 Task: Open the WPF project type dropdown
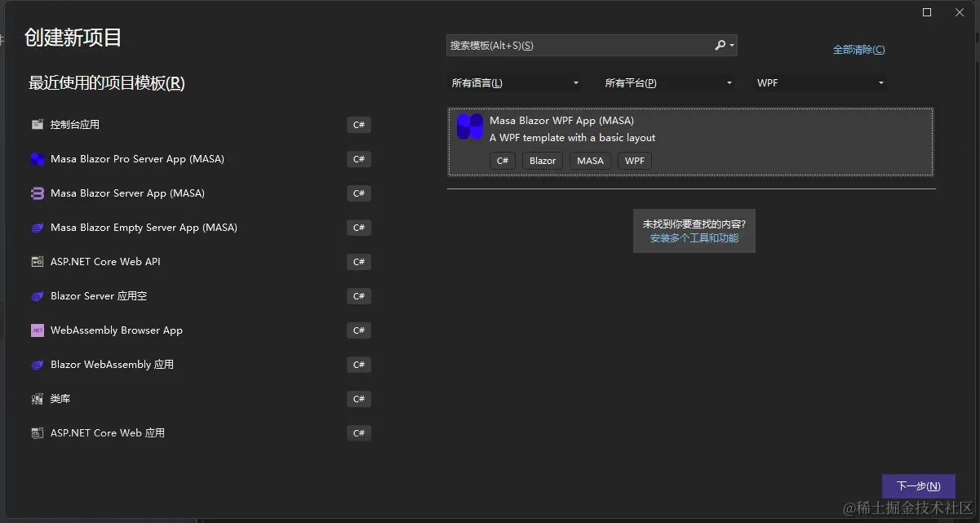820,83
